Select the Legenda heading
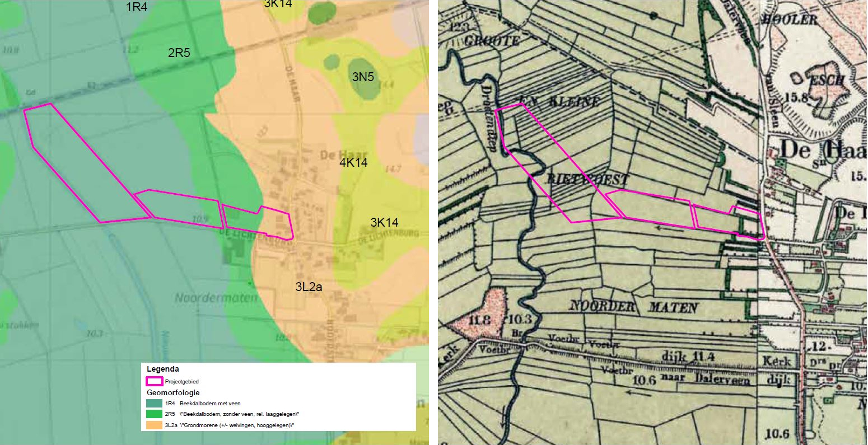The image size is (868, 445). 162,369
